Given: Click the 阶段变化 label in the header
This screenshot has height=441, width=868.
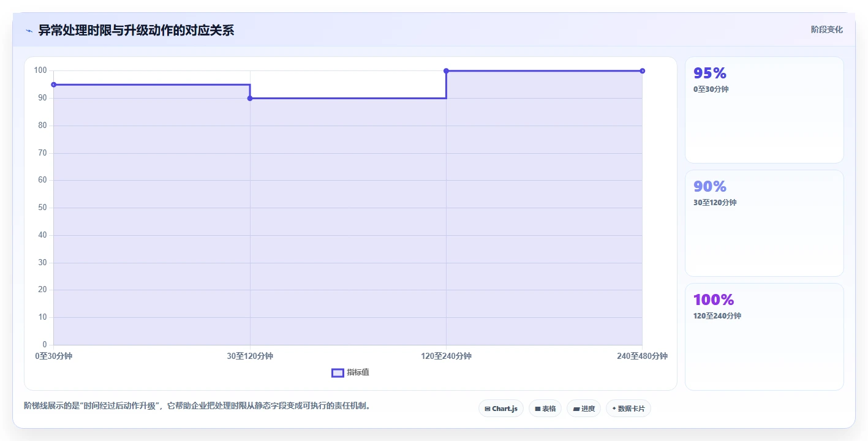Looking at the screenshot, I should [x=827, y=29].
